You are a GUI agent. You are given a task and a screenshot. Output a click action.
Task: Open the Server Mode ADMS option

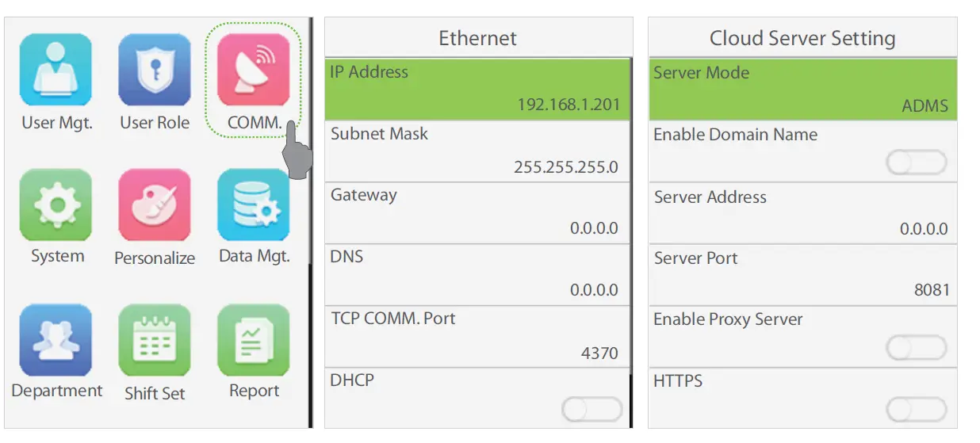(x=802, y=89)
